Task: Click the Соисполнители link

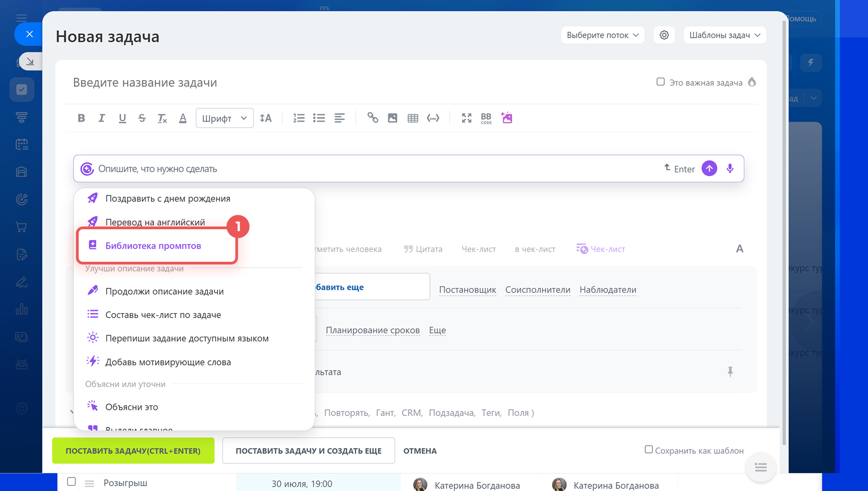Action: coord(538,290)
